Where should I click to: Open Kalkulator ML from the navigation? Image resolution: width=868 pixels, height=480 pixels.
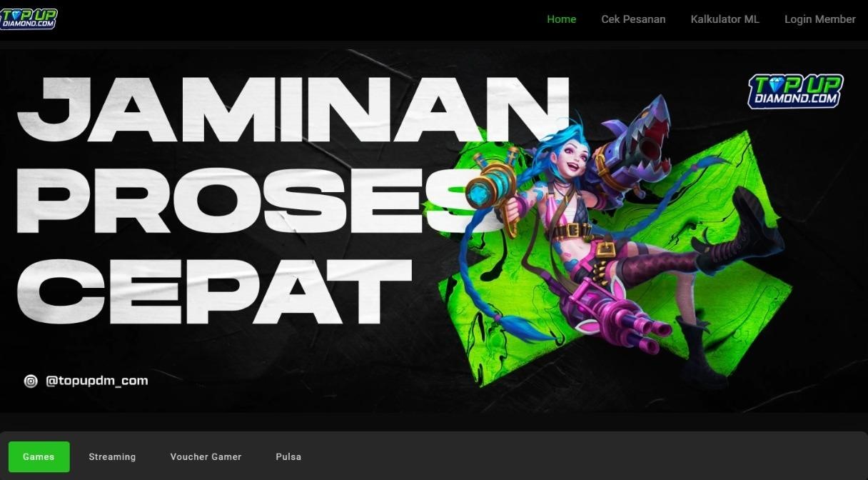[725, 19]
